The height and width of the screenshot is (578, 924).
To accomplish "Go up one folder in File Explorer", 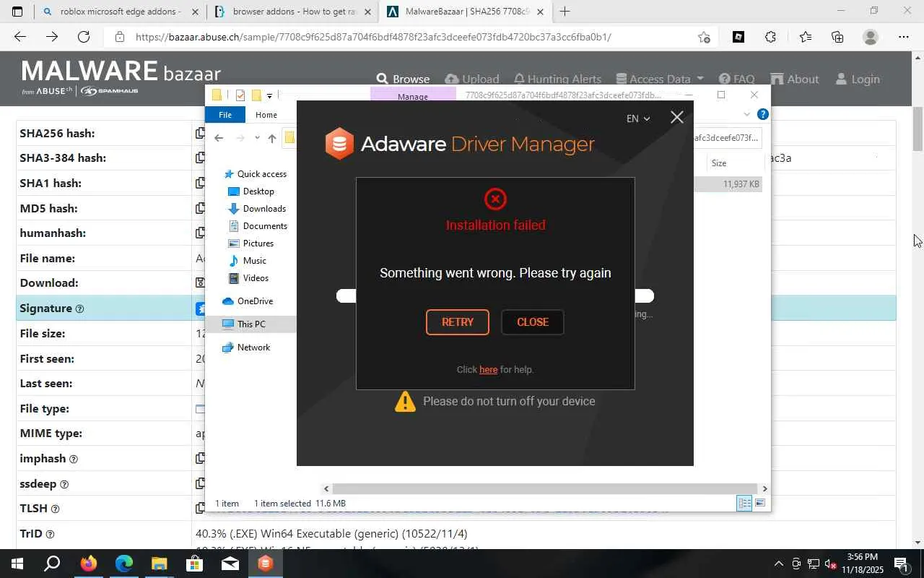I will point(271,138).
